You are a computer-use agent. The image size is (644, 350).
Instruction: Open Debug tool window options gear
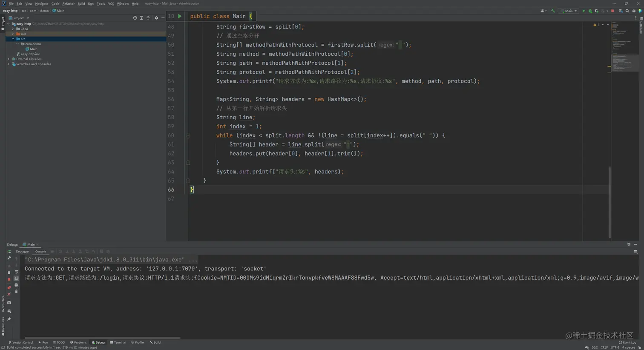629,244
